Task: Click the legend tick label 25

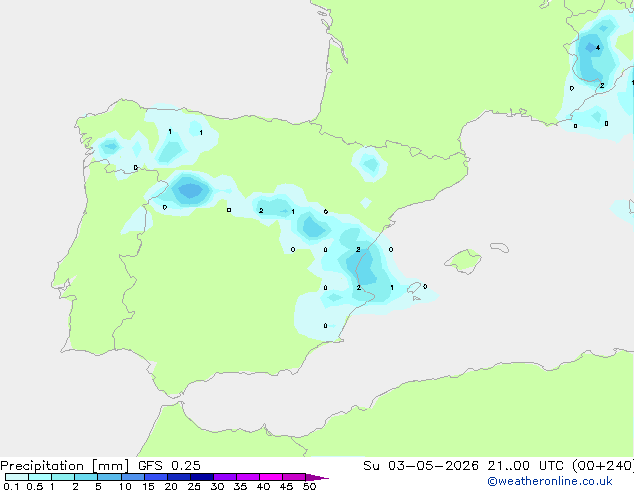Action: pos(194,486)
